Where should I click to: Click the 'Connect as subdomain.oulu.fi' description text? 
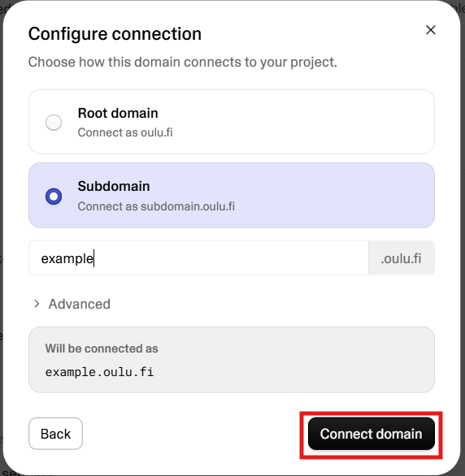(x=156, y=206)
